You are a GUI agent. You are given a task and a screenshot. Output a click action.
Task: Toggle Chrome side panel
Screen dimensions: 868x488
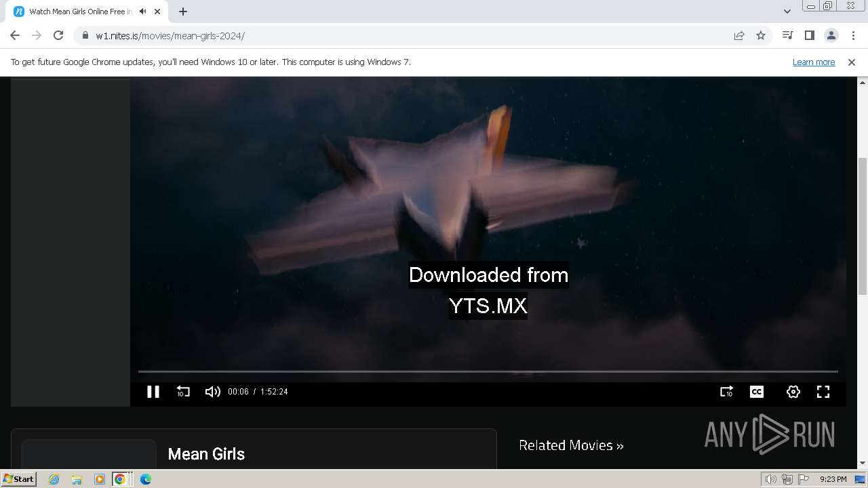[809, 35]
